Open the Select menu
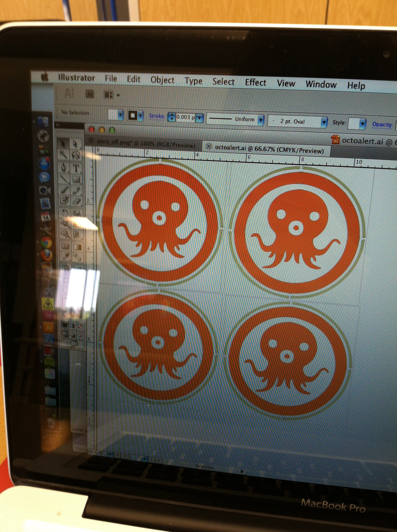Viewport: 397px width, 532px height. coord(223,82)
